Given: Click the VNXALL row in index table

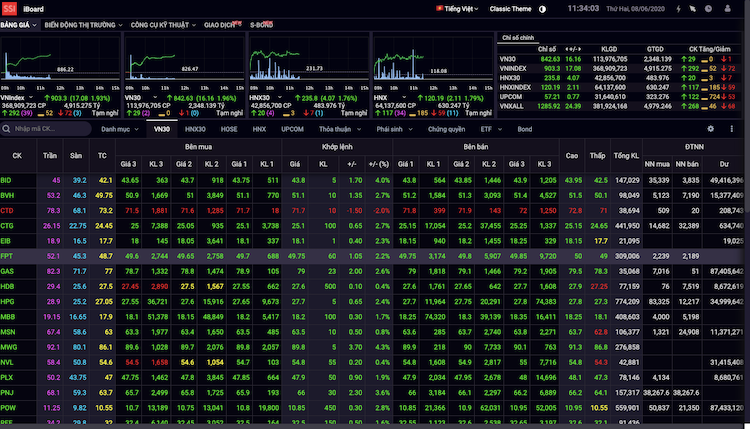Looking at the screenshot, I should click(618, 106).
